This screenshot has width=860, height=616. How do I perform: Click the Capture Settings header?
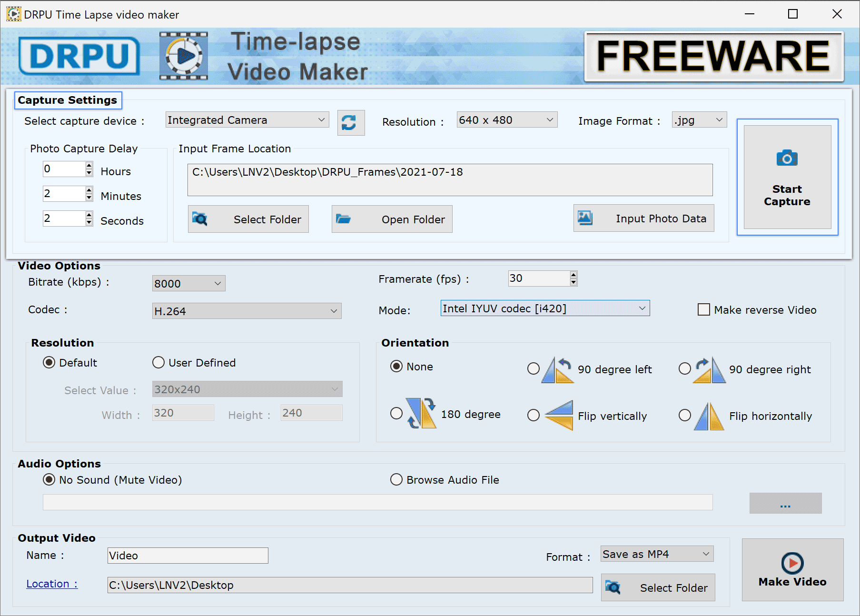[68, 100]
